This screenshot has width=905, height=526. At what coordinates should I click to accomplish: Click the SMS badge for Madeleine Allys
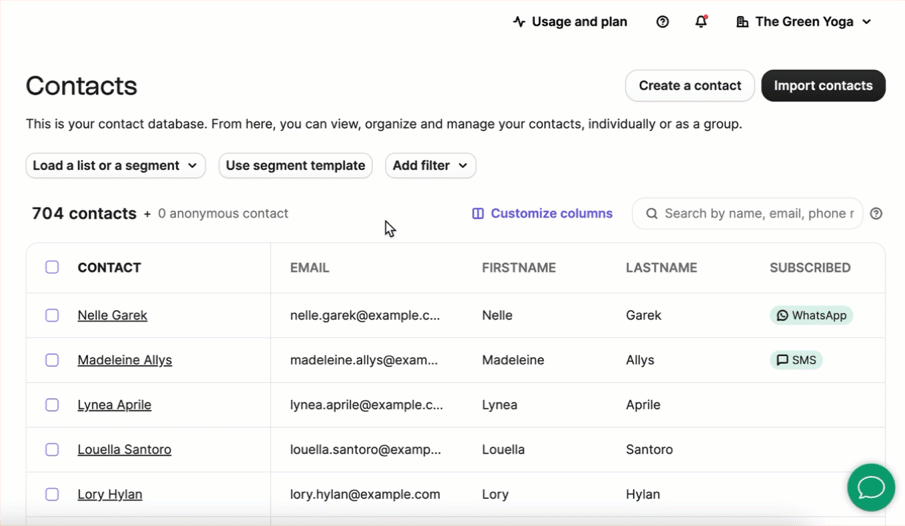[x=796, y=360]
